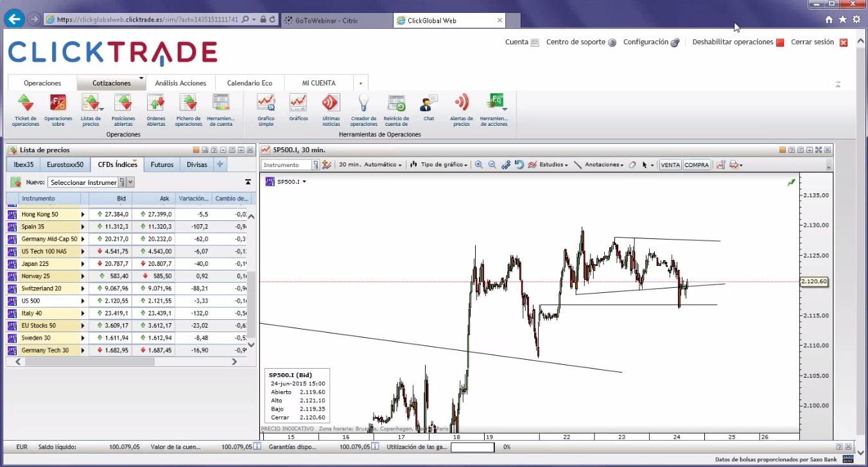Switch to the MI CUENTA tab
Viewport: 868px width, 467px height.
point(319,83)
